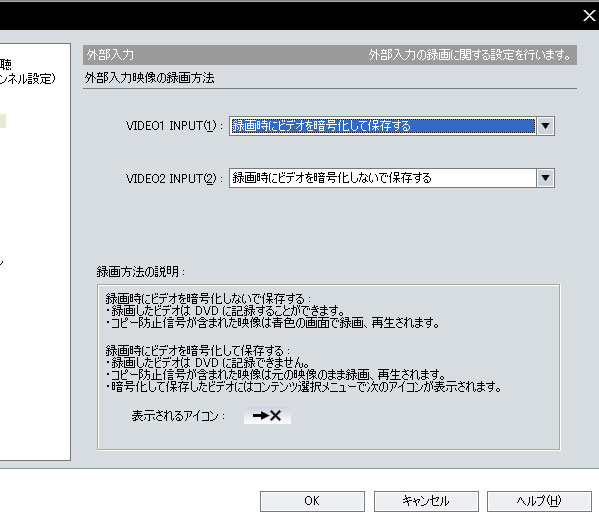The height and width of the screenshot is (524, 599).
Task: Click the 表示されるアイコン label text
Action: click(x=178, y=416)
